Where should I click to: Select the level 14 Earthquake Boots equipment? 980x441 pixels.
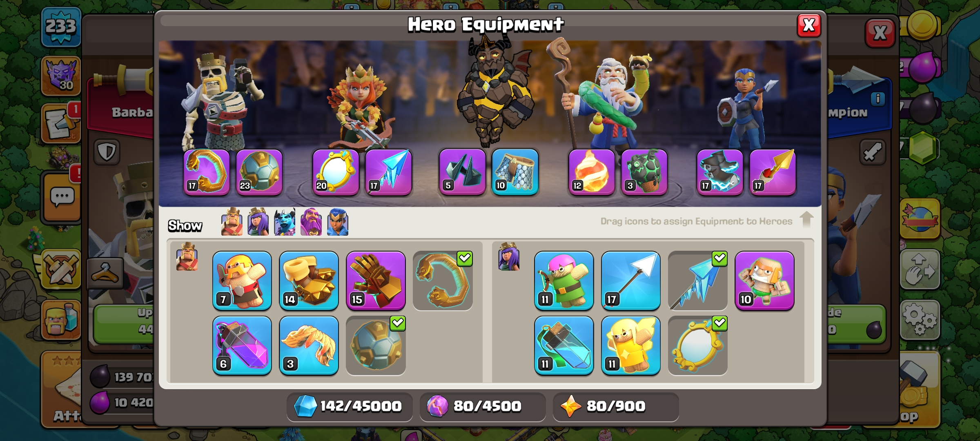pos(309,281)
